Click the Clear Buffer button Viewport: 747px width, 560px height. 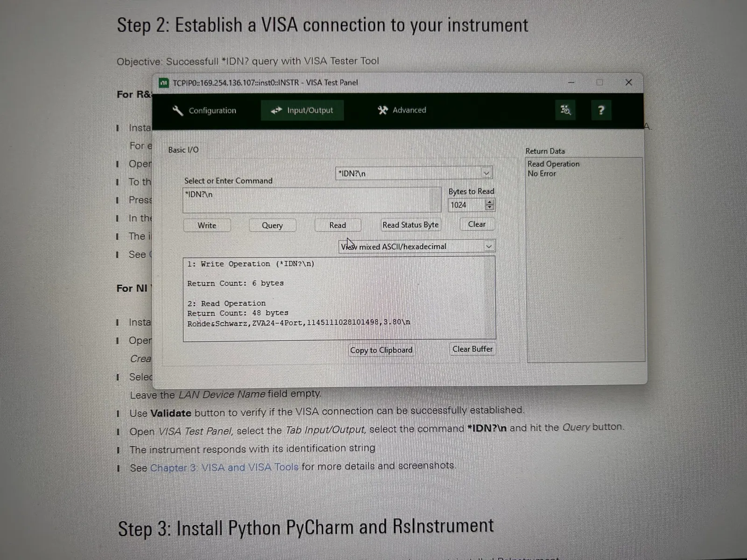point(472,349)
